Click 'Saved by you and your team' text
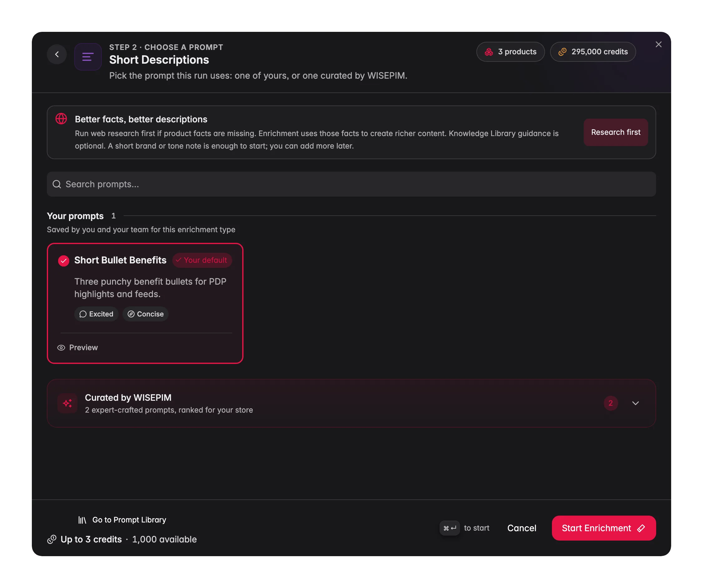 coord(141,229)
